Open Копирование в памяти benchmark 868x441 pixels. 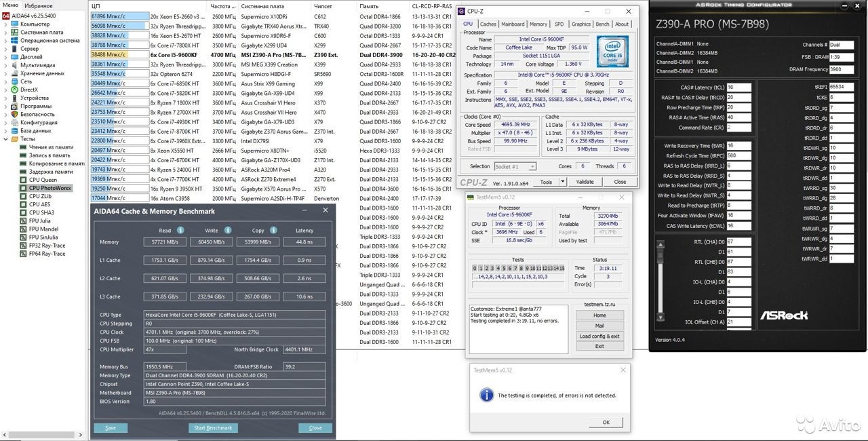[x=52, y=164]
